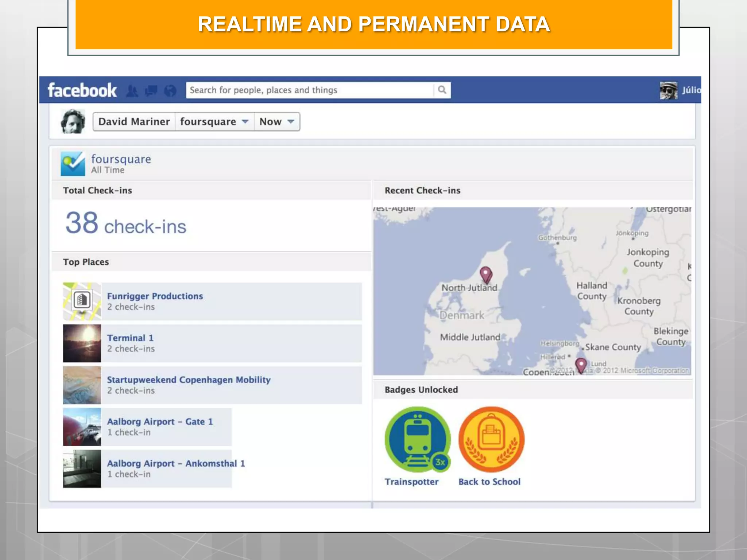Screen dimensions: 747x560
Task: Click the Top Places heading
Action: (x=86, y=262)
